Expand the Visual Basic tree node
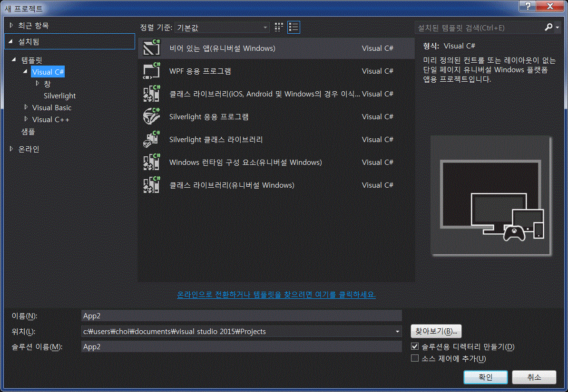568x392 pixels. tap(26, 107)
